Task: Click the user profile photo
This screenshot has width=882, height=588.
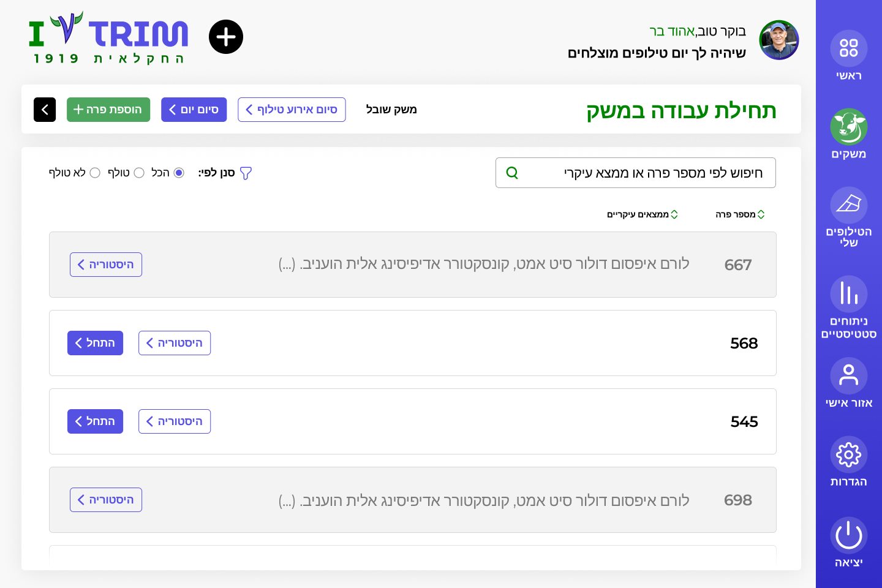Action: click(x=779, y=40)
